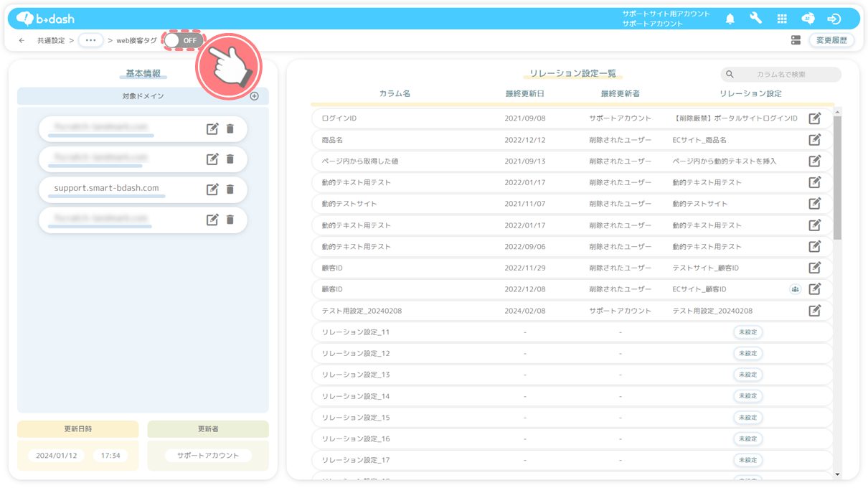868x488 pixels.
Task: Select the support.smart-bdash.com domain text
Action: [x=106, y=188]
